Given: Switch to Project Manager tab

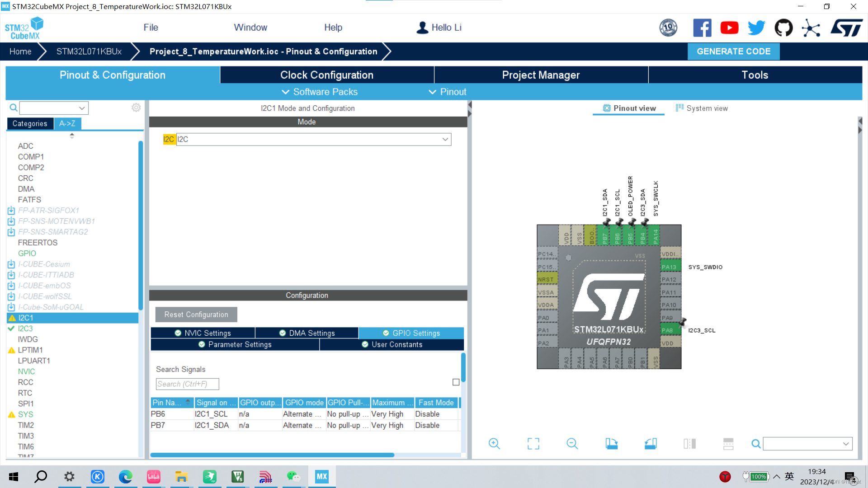Looking at the screenshot, I should (x=541, y=75).
